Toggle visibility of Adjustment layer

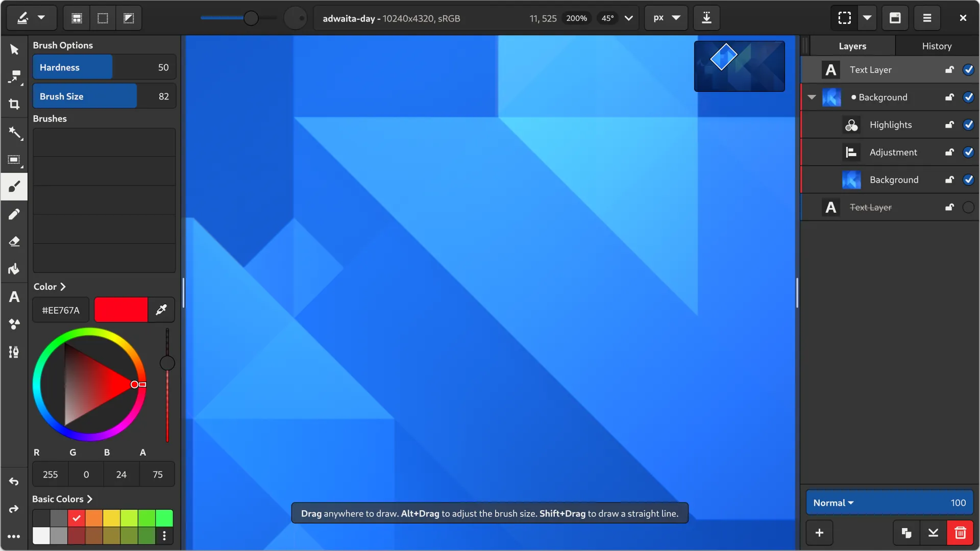pos(970,152)
